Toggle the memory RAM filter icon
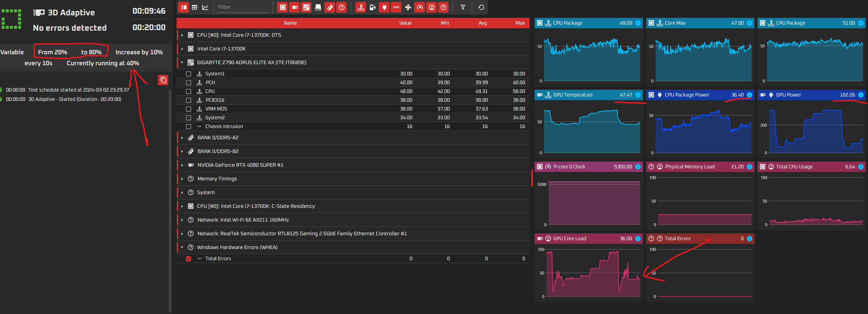This screenshot has height=314, width=868. pos(330,7)
